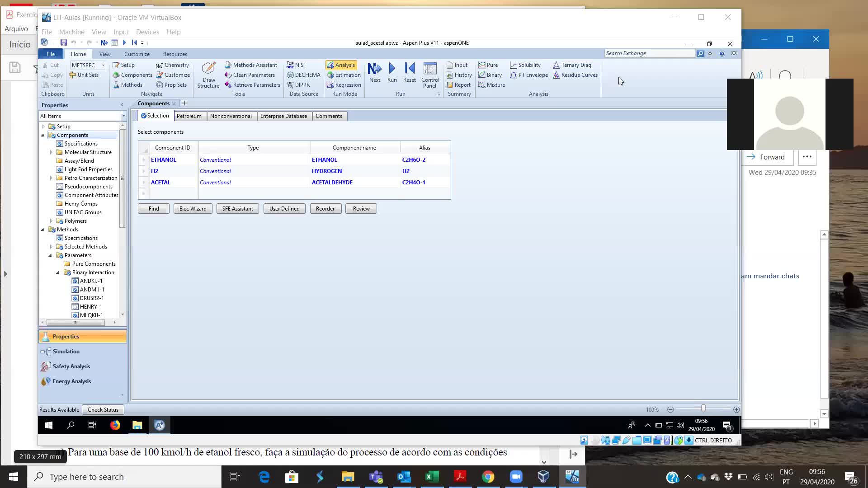Open Prop Sets in Navigate group
Image resolution: width=868 pixels, height=488 pixels.
tap(171, 85)
